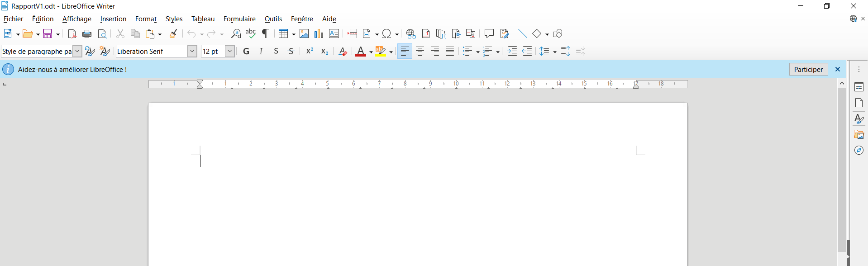Open highlighting color dropdown arrow
The width and height of the screenshot is (868, 266).
click(391, 52)
